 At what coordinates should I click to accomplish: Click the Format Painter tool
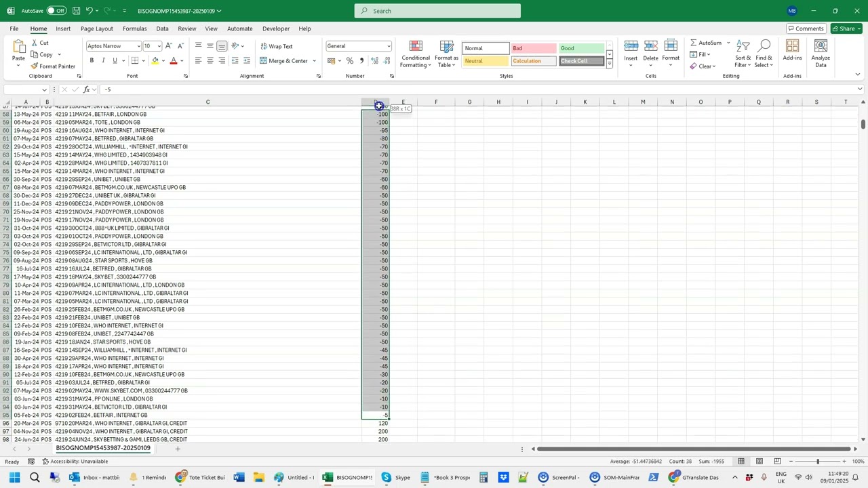[x=52, y=66]
